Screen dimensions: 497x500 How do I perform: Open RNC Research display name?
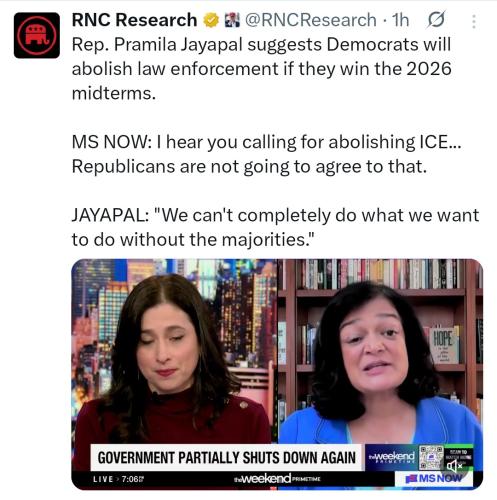[x=134, y=20]
